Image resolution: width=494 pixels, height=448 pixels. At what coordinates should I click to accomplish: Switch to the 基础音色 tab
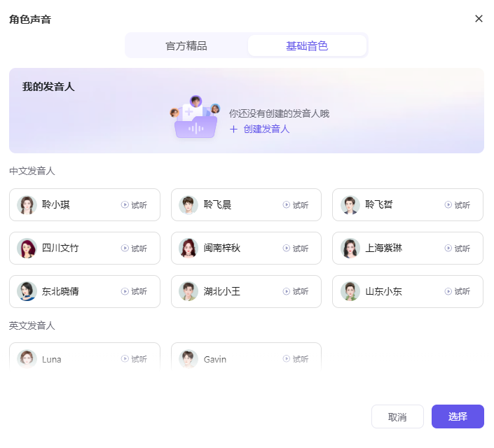pos(307,46)
